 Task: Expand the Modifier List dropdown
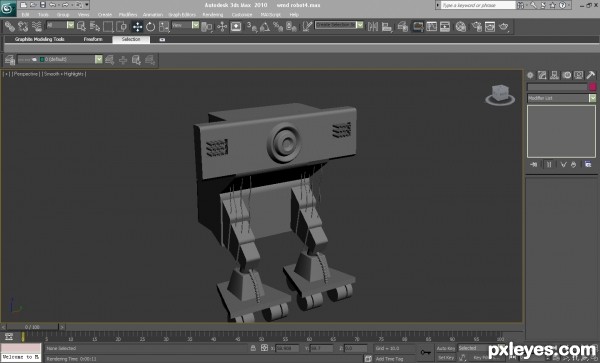click(x=592, y=98)
